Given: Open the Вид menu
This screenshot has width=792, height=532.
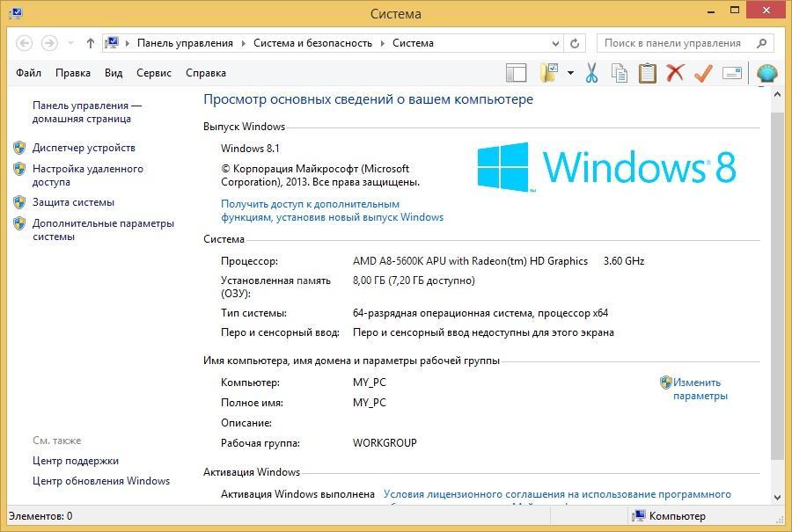Looking at the screenshot, I should point(114,73).
